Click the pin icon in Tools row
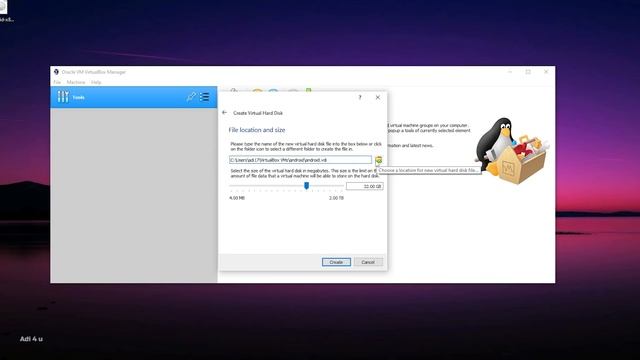The image size is (640, 360). (x=191, y=97)
